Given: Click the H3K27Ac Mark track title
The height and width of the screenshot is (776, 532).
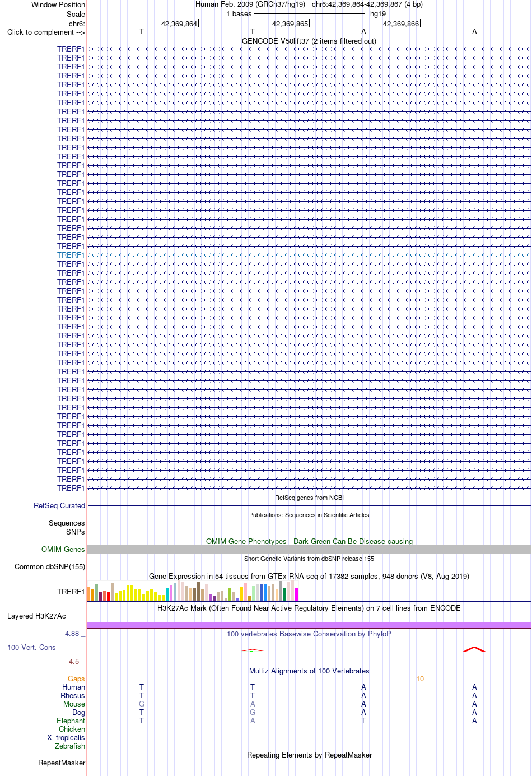Looking at the screenshot, I should point(309,608).
